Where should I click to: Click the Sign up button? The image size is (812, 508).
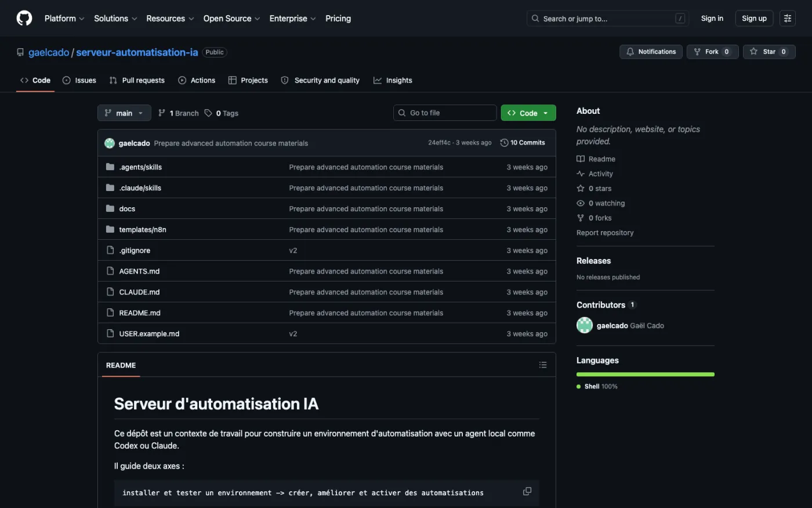[754, 19]
